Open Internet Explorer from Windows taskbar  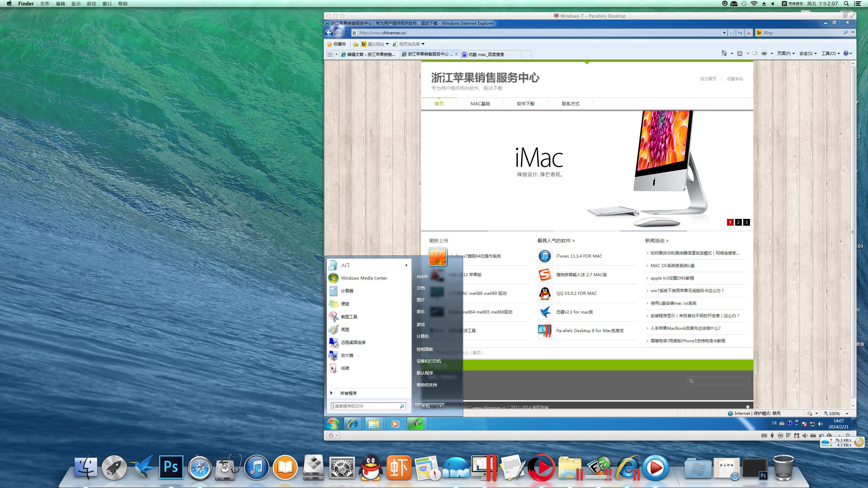point(353,424)
